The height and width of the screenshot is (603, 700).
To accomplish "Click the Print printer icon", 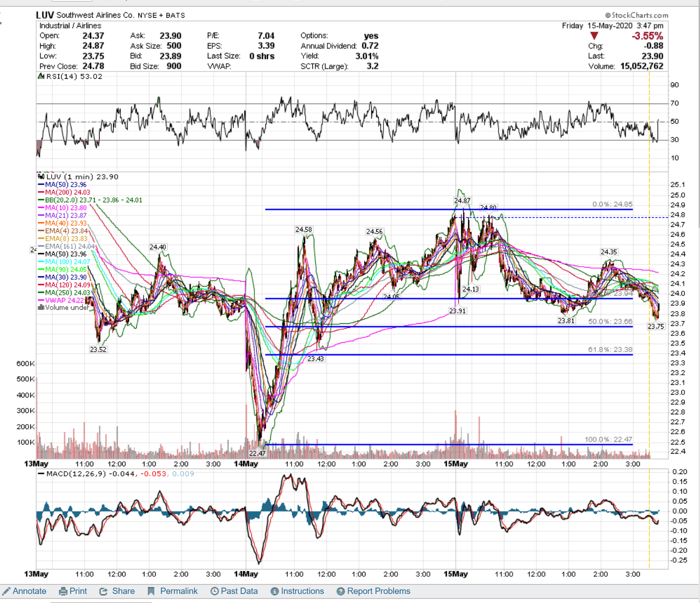I will [63, 592].
